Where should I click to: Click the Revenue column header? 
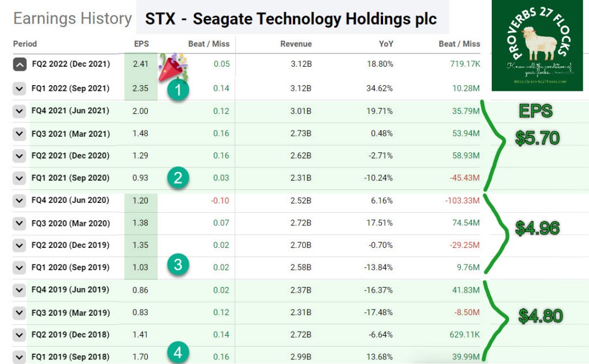click(x=296, y=44)
